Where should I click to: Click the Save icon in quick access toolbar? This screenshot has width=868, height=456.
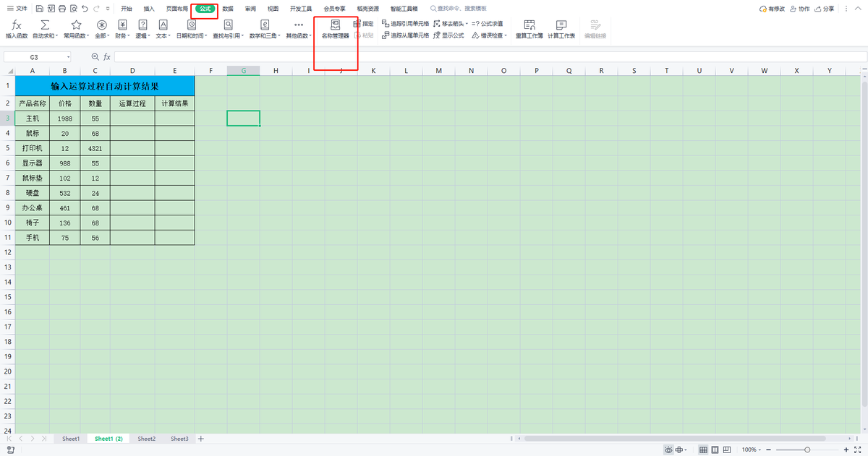[39, 9]
